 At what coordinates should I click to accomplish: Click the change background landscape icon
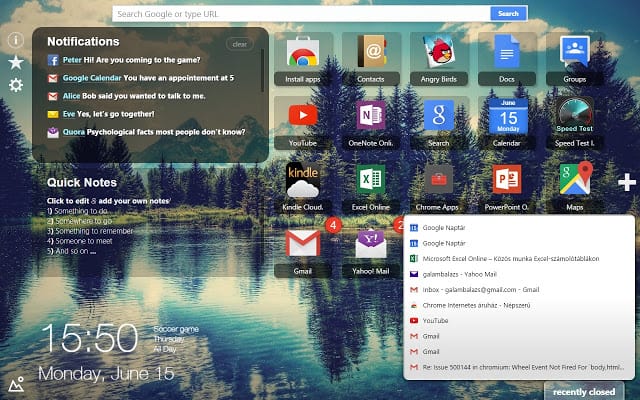pyautogui.click(x=16, y=384)
